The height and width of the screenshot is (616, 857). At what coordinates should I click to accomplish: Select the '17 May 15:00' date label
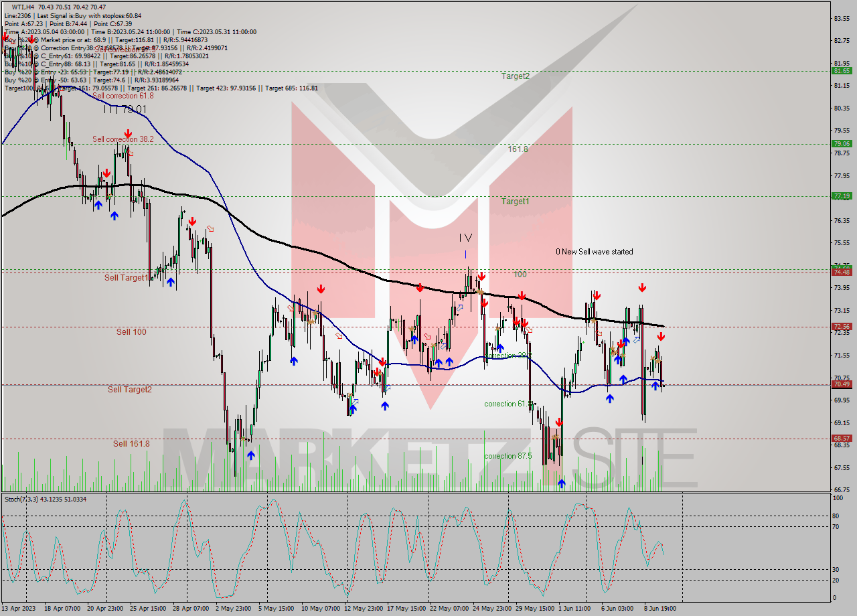405,609
